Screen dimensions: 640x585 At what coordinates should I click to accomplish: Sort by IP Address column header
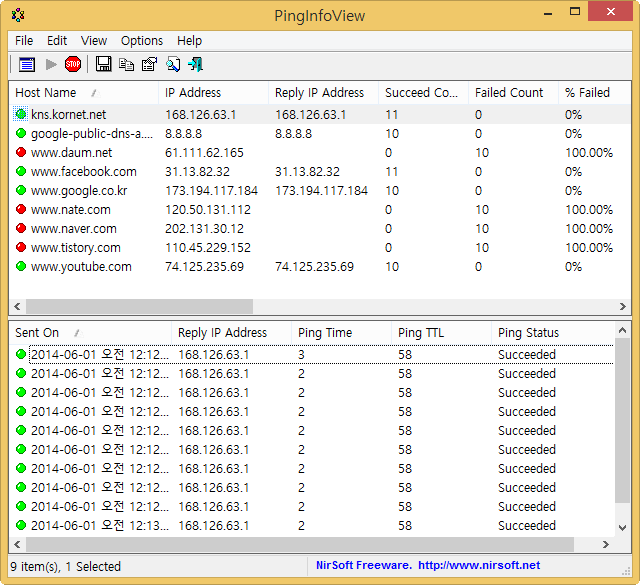pyautogui.click(x=213, y=93)
